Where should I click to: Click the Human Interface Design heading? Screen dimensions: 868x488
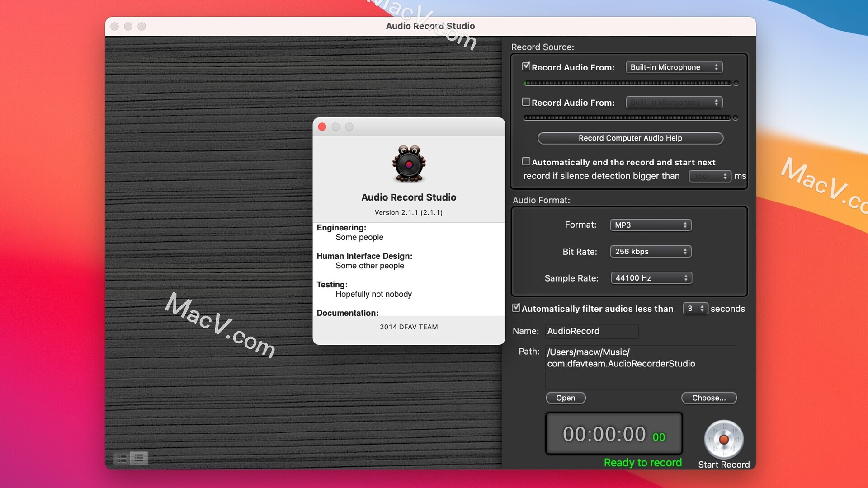[x=364, y=256]
